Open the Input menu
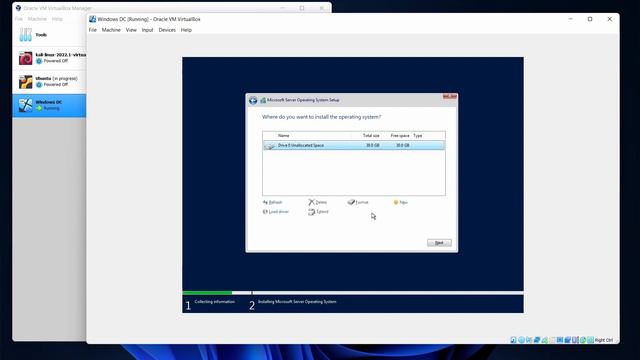This screenshot has width=640, height=360. pos(147,30)
